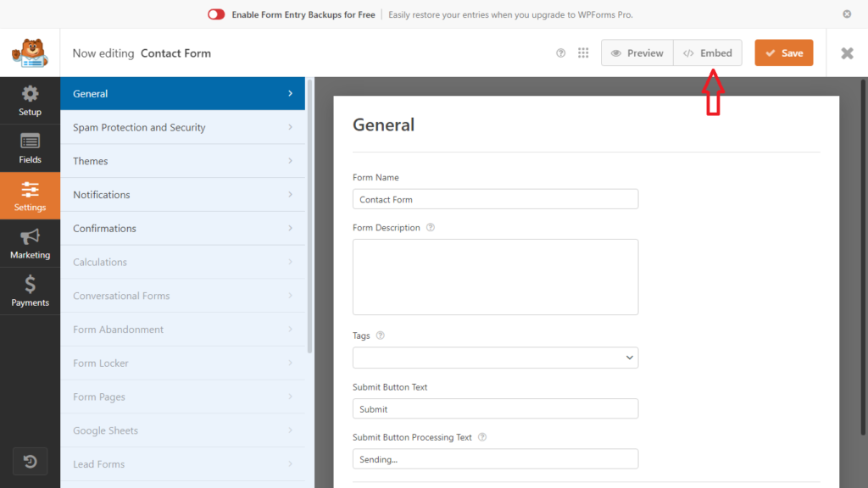Select the Confirmations settings tab
The height and width of the screenshot is (488, 868).
(x=182, y=229)
